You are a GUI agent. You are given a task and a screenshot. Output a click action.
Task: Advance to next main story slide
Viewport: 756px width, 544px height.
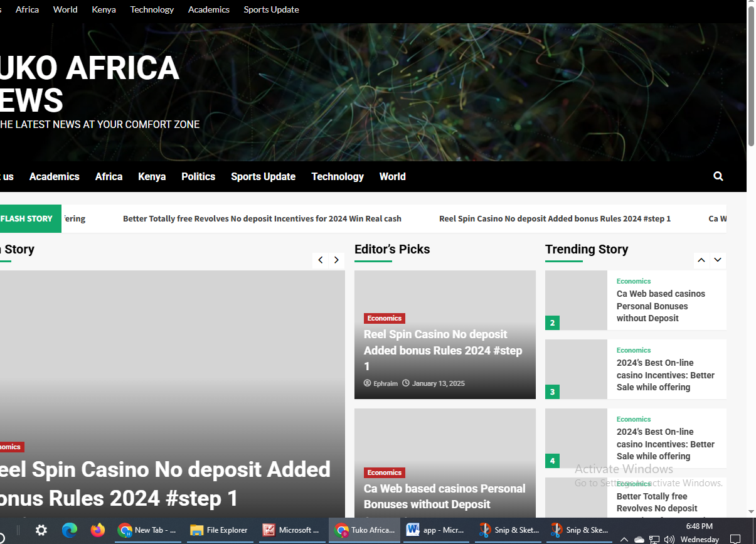click(x=337, y=260)
